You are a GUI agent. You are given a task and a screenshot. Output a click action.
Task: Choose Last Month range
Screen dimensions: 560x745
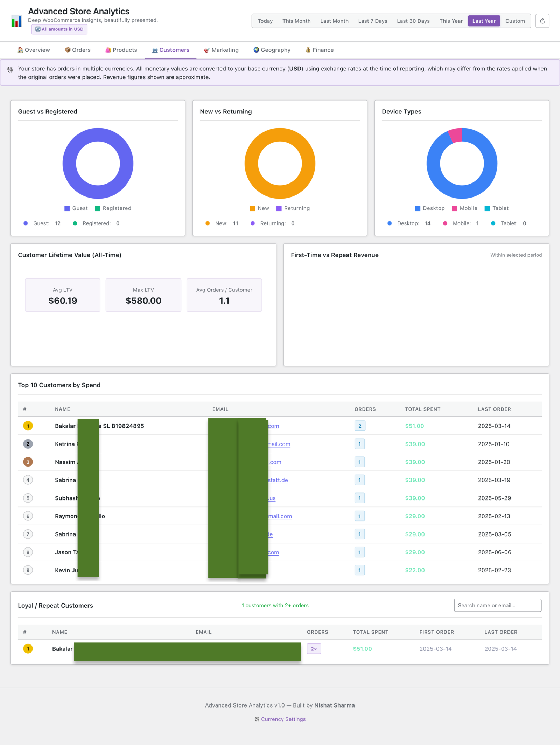tap(334, 21)
